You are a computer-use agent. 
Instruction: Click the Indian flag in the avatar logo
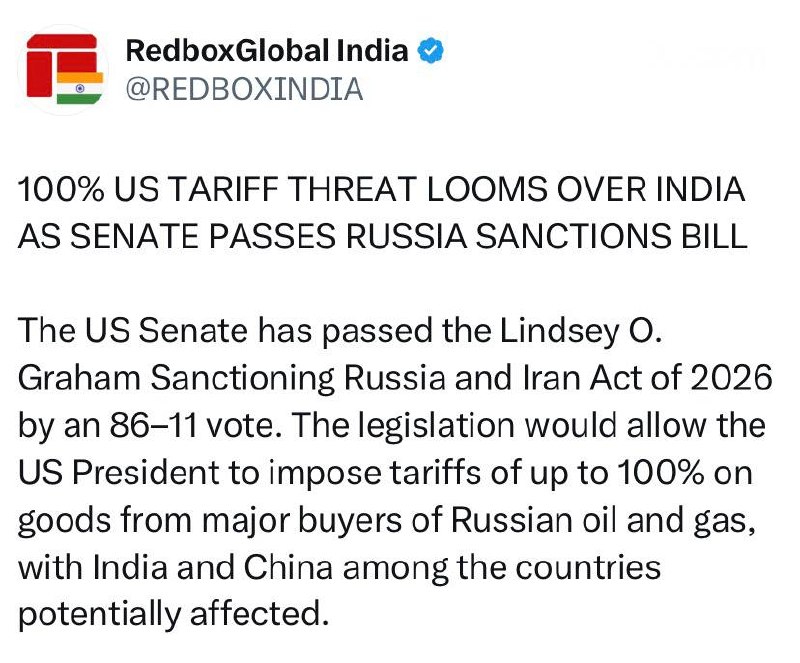click(x=80, y=88)
